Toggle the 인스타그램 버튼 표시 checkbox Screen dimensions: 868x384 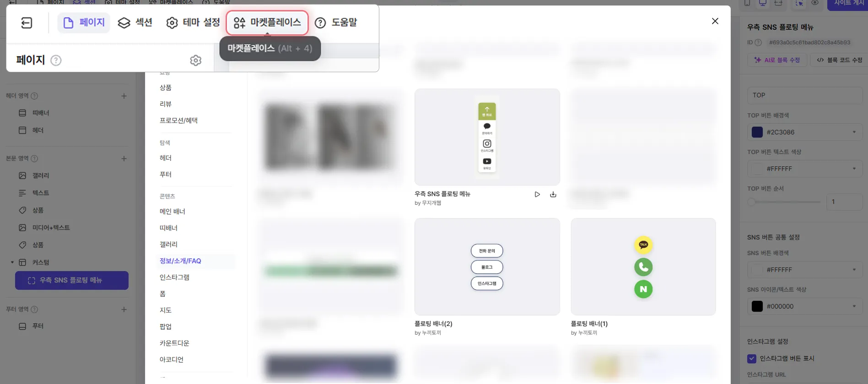pos(752,359)
